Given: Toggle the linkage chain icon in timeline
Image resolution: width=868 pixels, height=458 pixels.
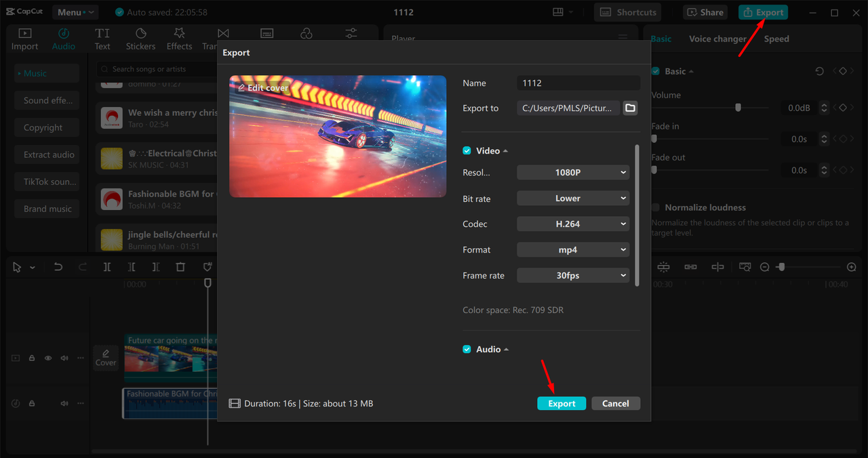Looking at the screenshot, I should pos(690,267).
